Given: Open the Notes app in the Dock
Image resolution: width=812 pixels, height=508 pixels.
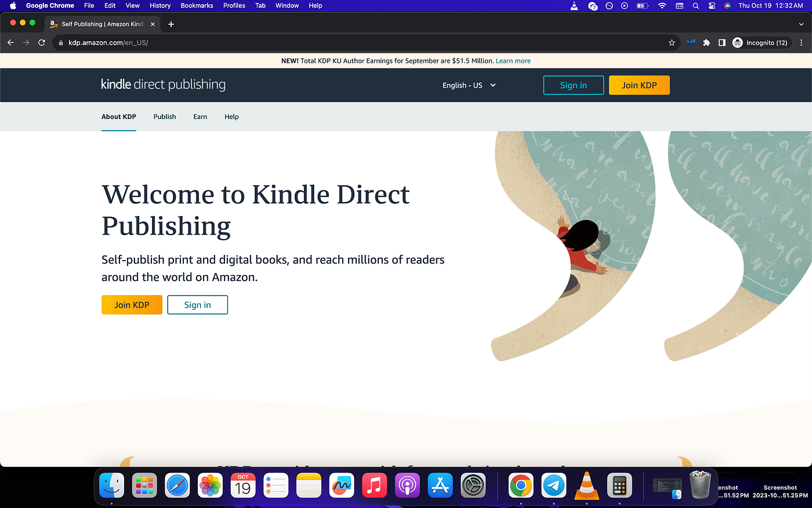Looking at the screenshot, I should (309, 485).
